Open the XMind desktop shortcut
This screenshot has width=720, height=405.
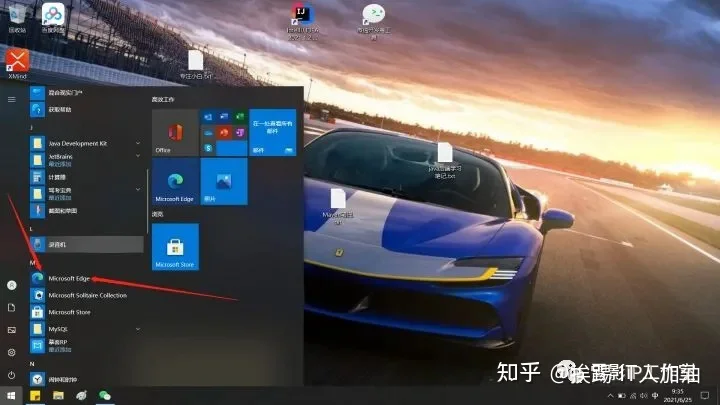pyautogui.click(x=17, y=63)
